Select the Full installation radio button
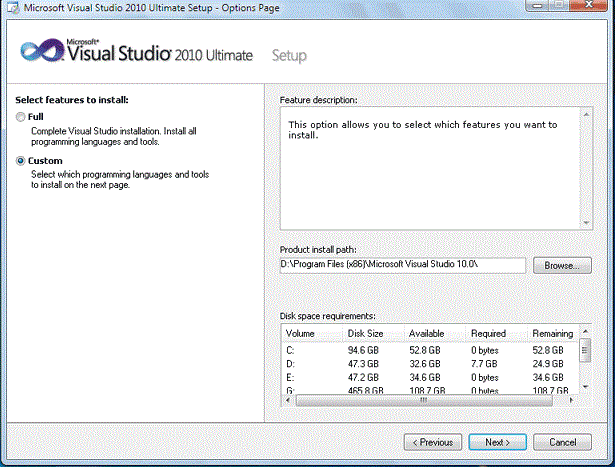 (x=20, y=117)
